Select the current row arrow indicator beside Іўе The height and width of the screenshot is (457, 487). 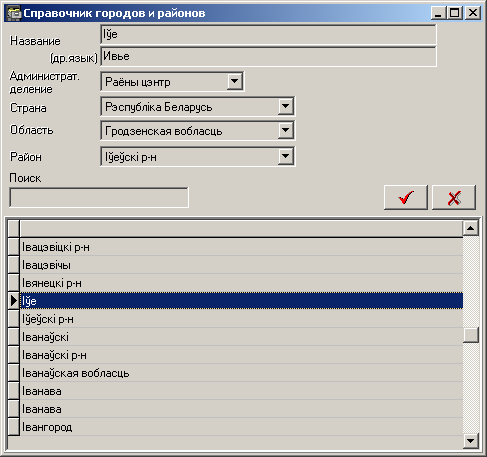click(x=13, y=301)
